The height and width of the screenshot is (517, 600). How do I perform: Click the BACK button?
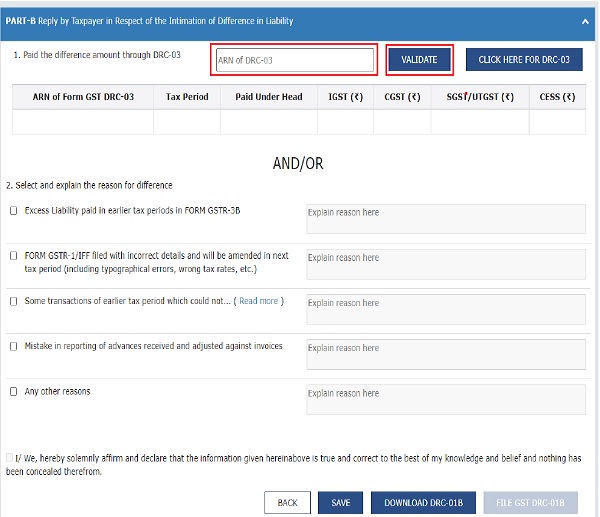click(287, 502)
